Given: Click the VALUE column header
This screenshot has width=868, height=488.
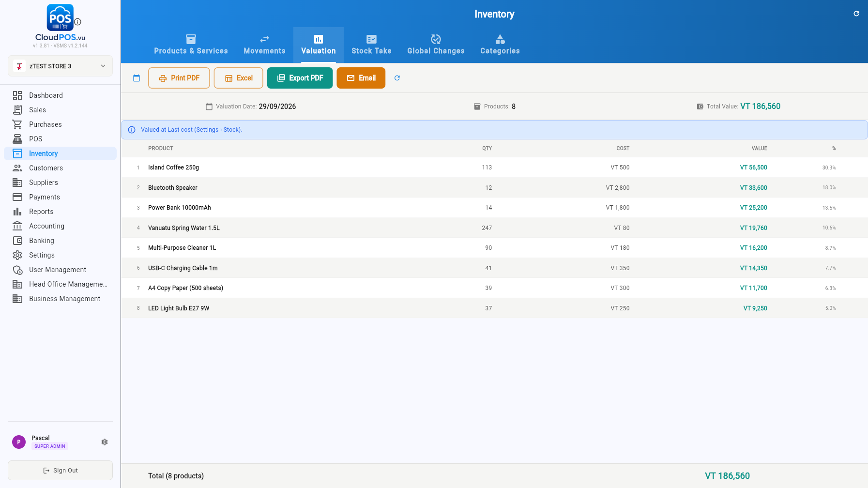Looking at the screenshot, I should 759,149.
